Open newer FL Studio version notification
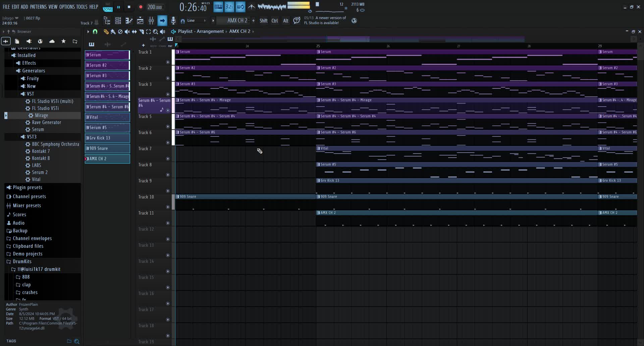This screenshot has width=644, height=346. pyautogui.click(x=325, y=20)
